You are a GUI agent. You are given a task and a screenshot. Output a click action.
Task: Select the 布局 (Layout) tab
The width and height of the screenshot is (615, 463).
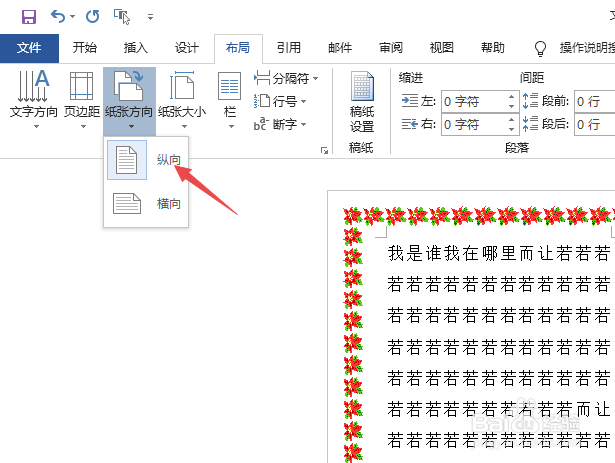(238, 48)
